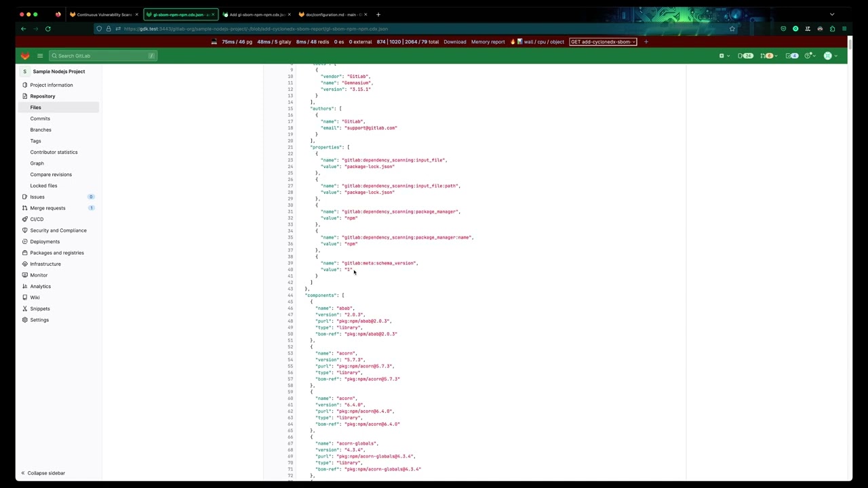The width and height of the screenshot is (868, 488).
Task: Collapse the sidebar
Action: 43,473
